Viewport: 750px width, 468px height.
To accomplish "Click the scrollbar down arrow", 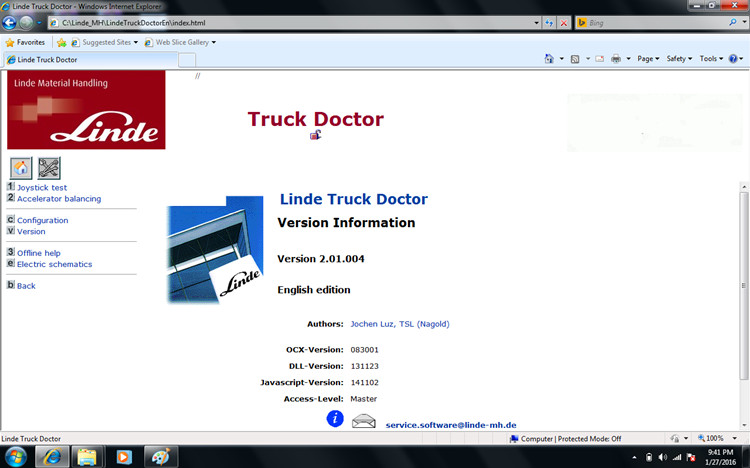I will (x=744, y=425).
